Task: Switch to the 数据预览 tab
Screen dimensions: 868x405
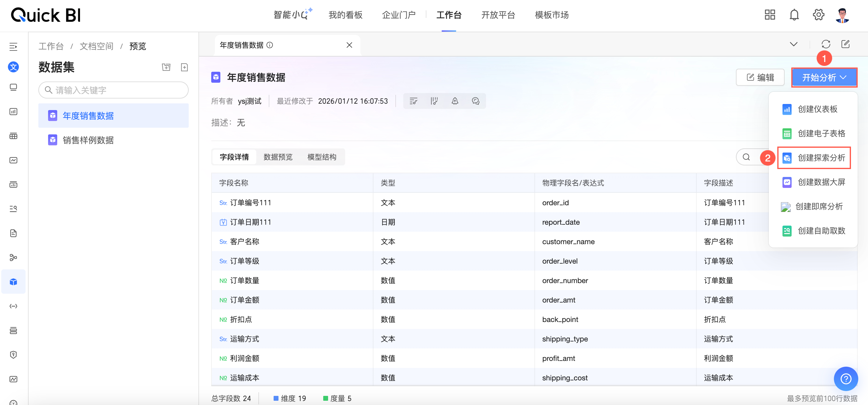Action: [x=278, y=157]
